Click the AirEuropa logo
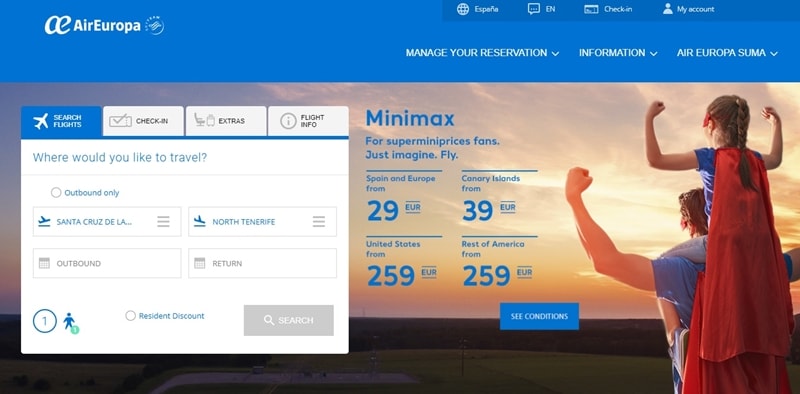 coord(104,25)
